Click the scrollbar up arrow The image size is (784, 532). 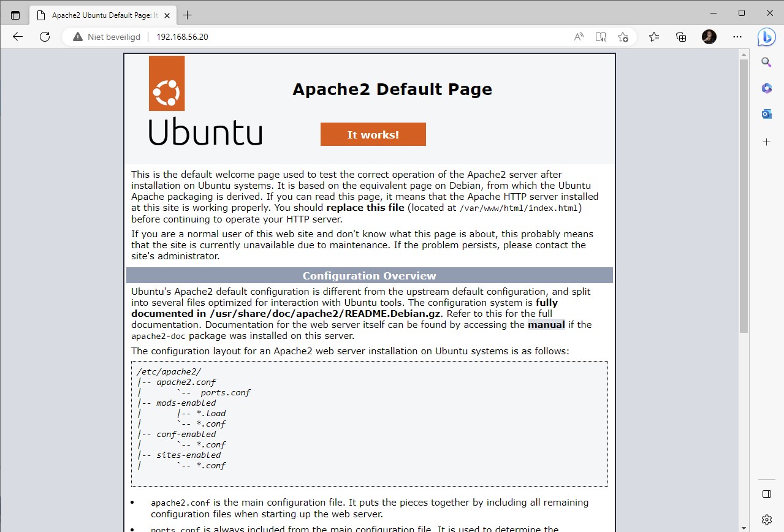click(x=744, y=55)
